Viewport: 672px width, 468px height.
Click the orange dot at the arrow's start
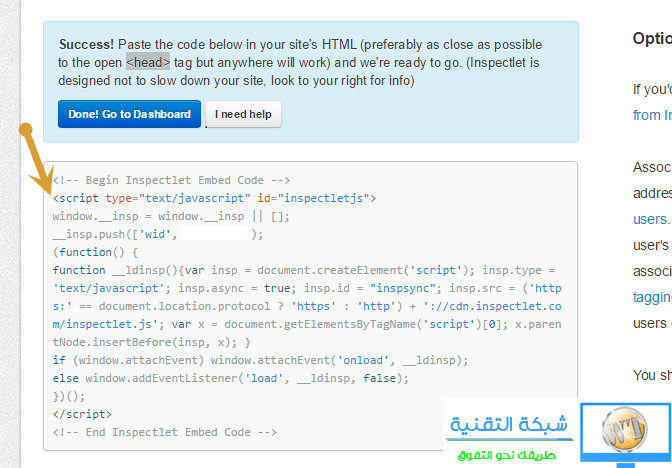point(26,130)
